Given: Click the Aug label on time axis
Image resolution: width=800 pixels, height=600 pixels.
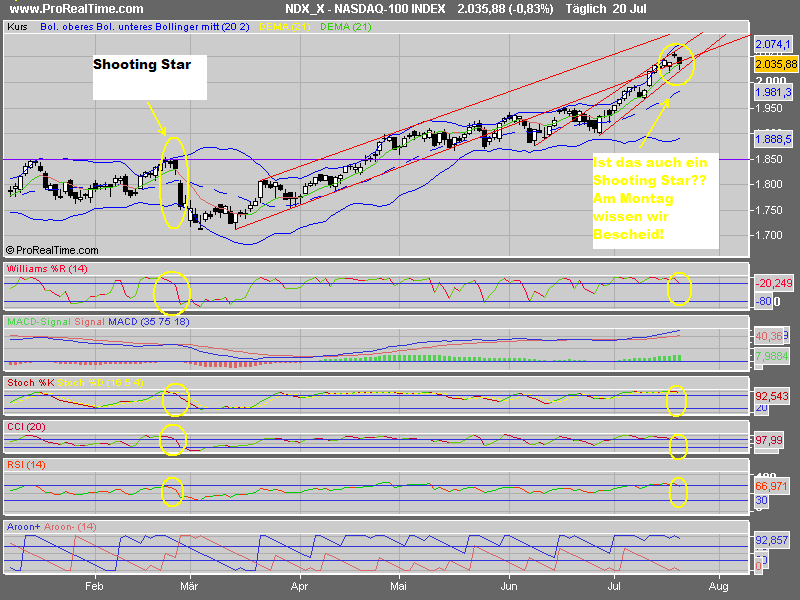Looking at the screenshot, I should (718, 586).
